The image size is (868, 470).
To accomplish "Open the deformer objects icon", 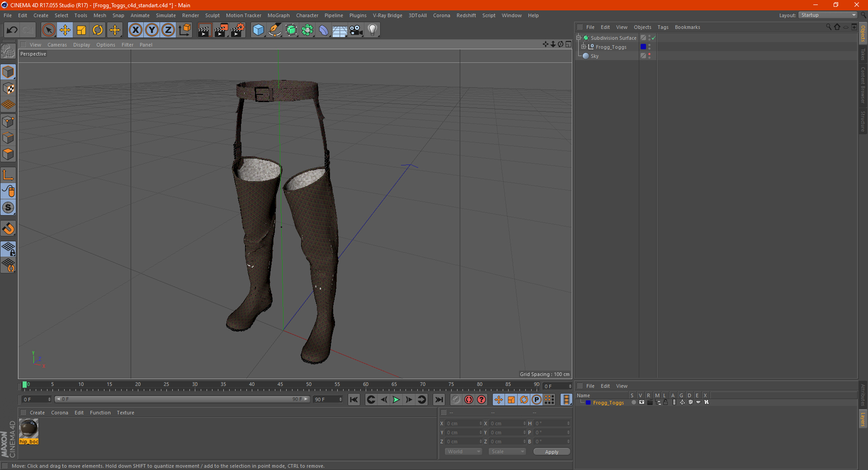I will coord(324,30).
